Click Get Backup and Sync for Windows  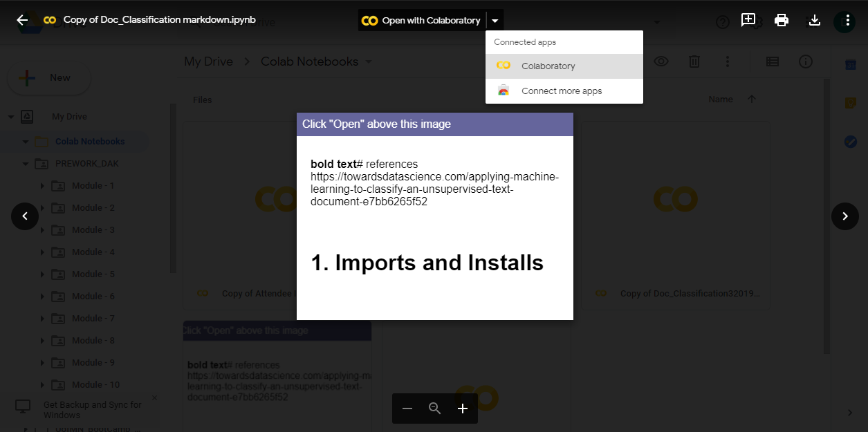point(93,410)
